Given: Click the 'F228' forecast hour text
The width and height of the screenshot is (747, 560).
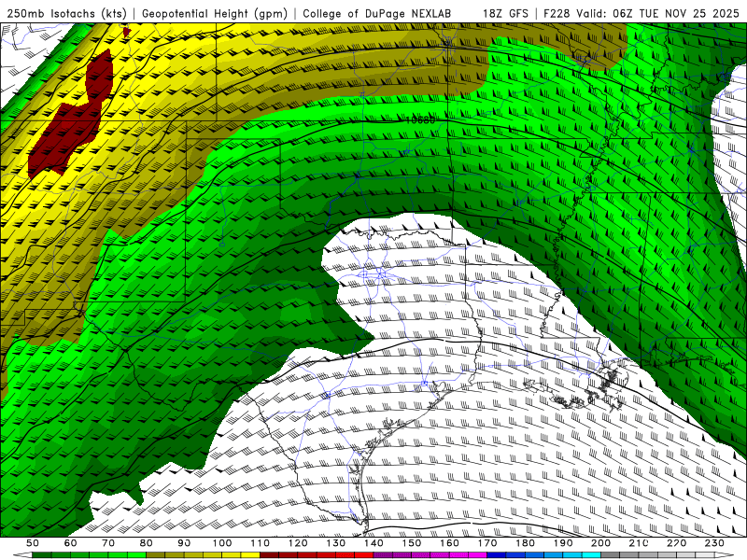Looking at the screenshot, I should coord(557,14).
